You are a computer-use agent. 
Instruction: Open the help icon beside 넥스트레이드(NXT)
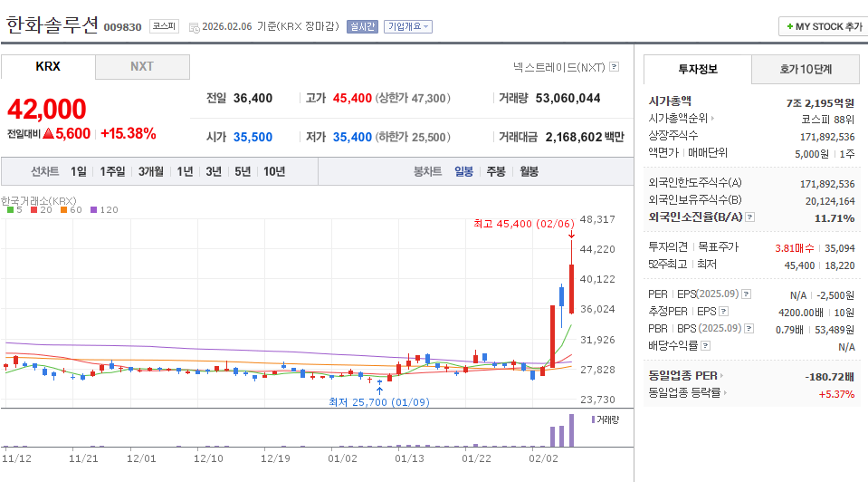click(614, 67)
